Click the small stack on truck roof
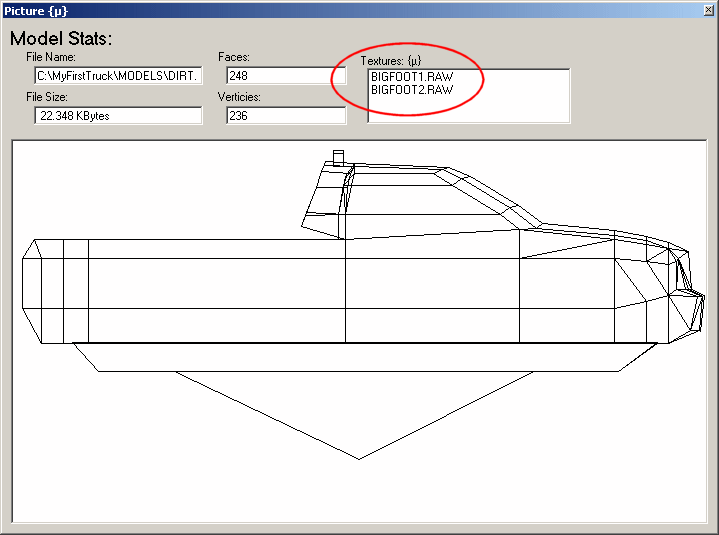 click(338, 157)
